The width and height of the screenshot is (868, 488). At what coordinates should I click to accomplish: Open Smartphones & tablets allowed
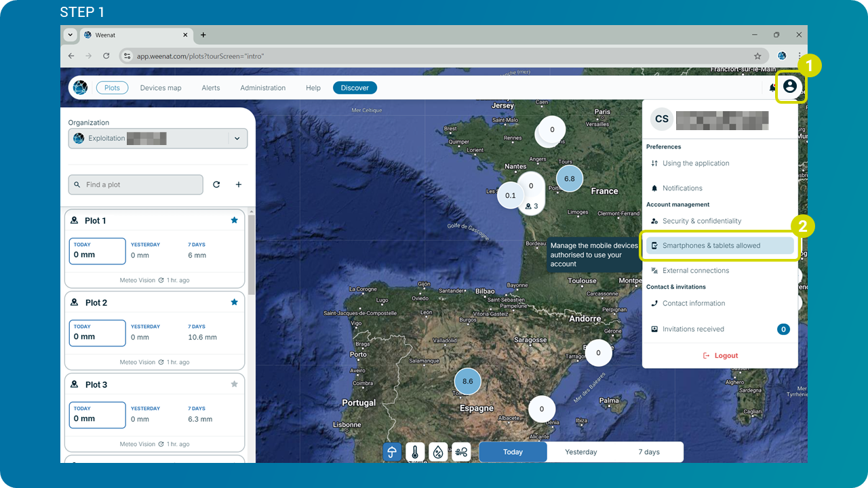coord(720,245)
